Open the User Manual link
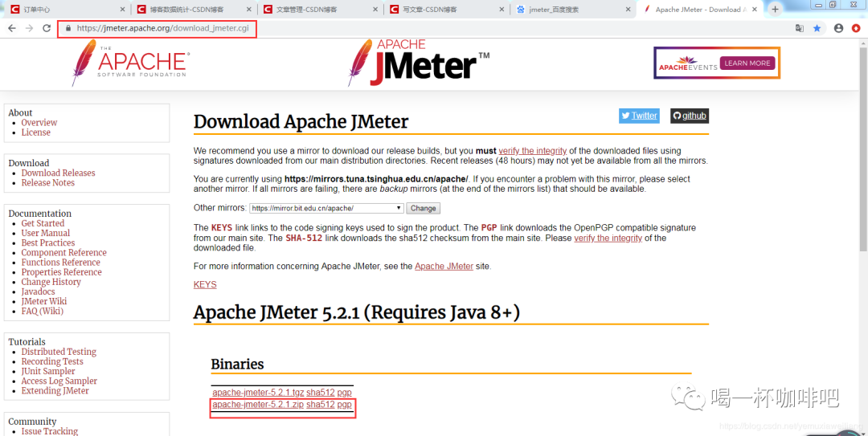This screenshot has width=868, height=436. click(45, 233)
